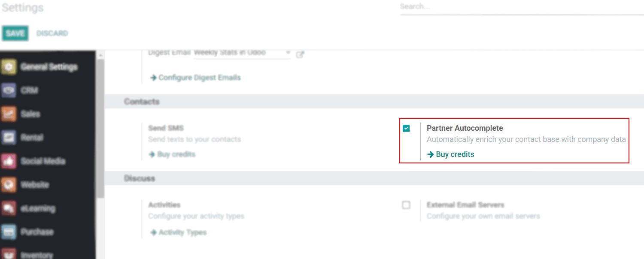Open the Digest Email external link arrow

click(x=300, y=54)
